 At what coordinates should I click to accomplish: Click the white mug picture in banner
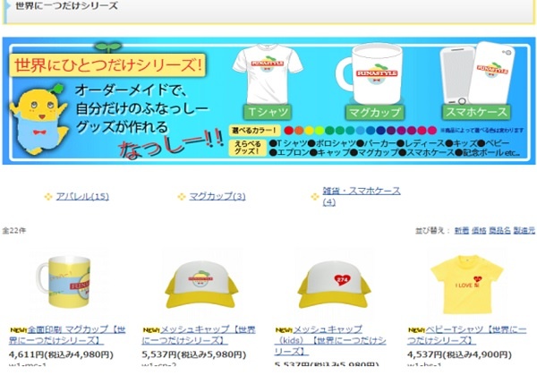point(371,74)
